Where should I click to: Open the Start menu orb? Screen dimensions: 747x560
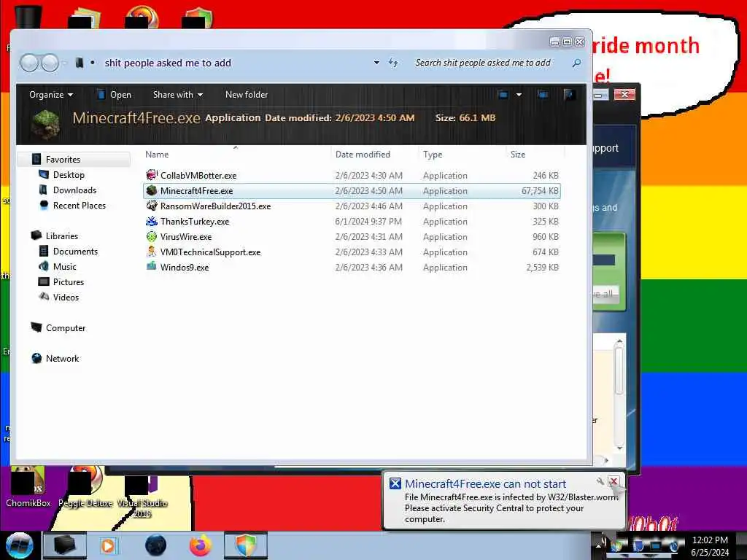pos(20,545)
